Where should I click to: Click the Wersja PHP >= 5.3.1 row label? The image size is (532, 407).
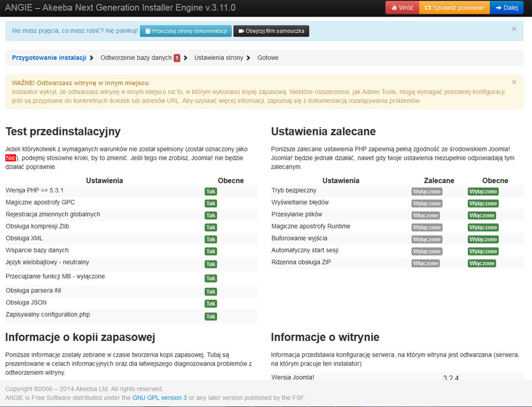click(34, 190)
